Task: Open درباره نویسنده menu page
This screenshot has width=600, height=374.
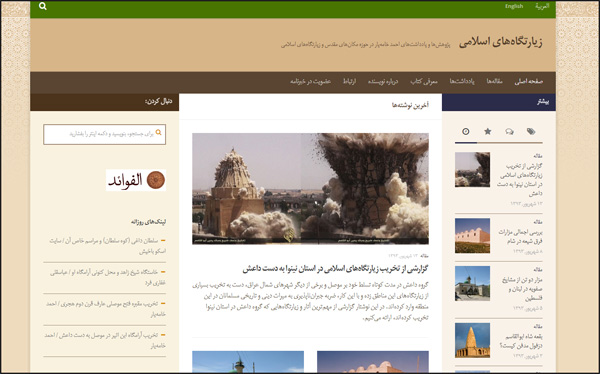Action: (x=383, y=81)
